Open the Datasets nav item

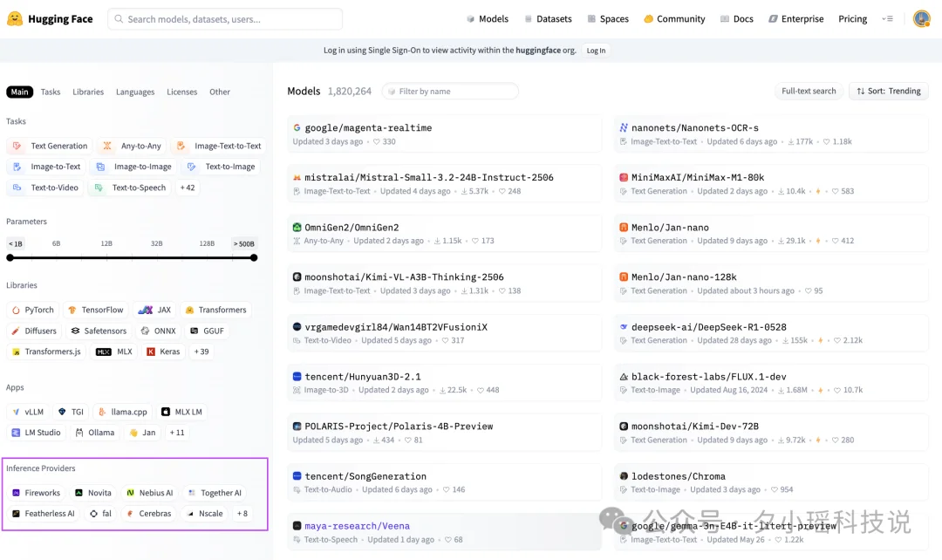548,18
